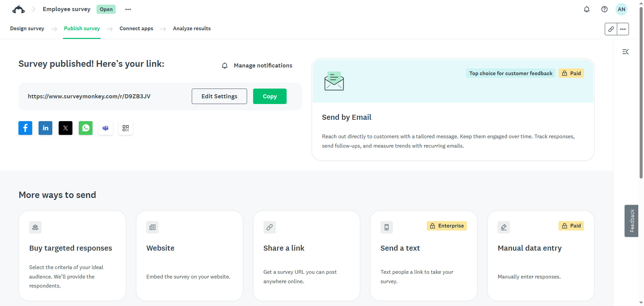Screen dimensions: 644x306
Task: Click scrollbar down arrow
Action: (x=641, y=303)
